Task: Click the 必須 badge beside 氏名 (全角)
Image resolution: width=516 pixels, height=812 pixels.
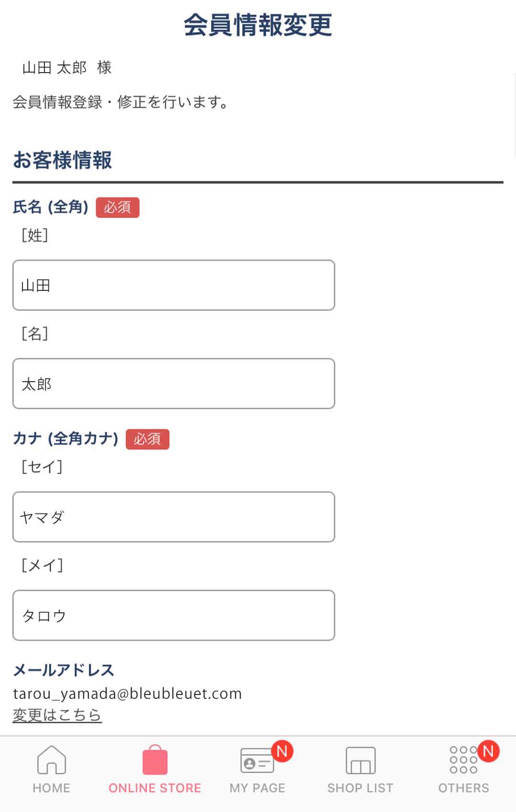Action: point(118,207)
